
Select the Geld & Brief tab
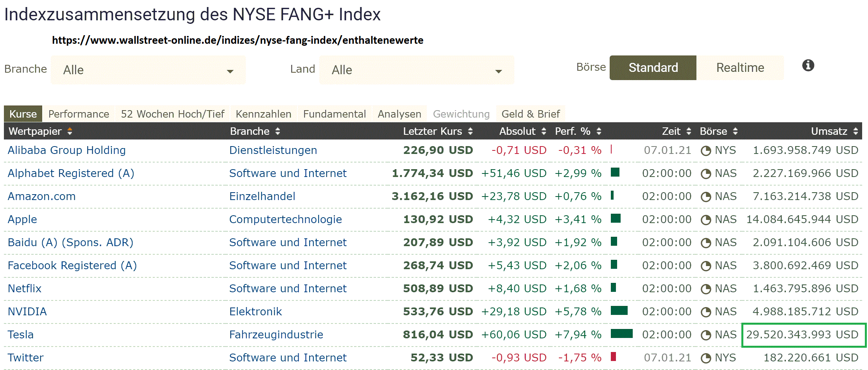pyautogui.click(x=530, y=114)
